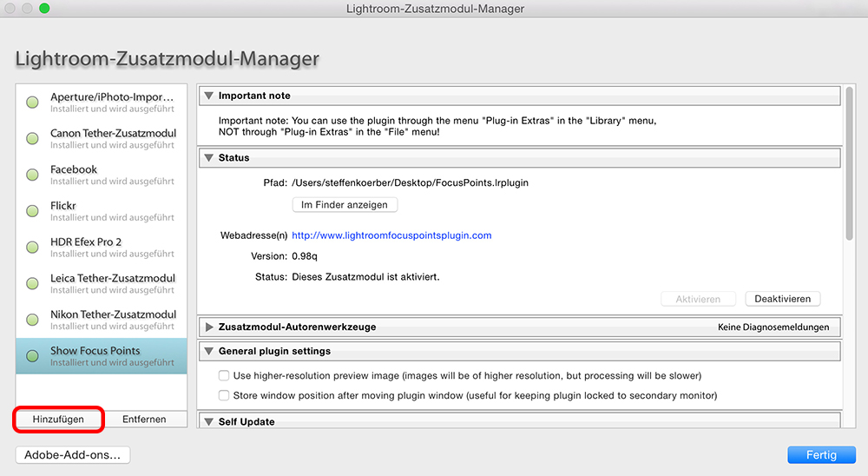868x476 pixels.
Task: Select Nikon Tether-Zusatzmodul in plugin list
Action: tap(102, 320)
